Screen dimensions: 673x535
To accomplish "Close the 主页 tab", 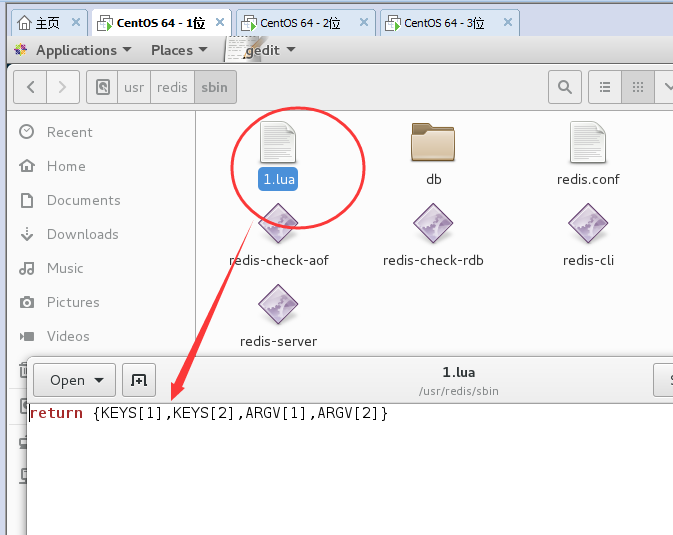I will click(x=76, y=22).
